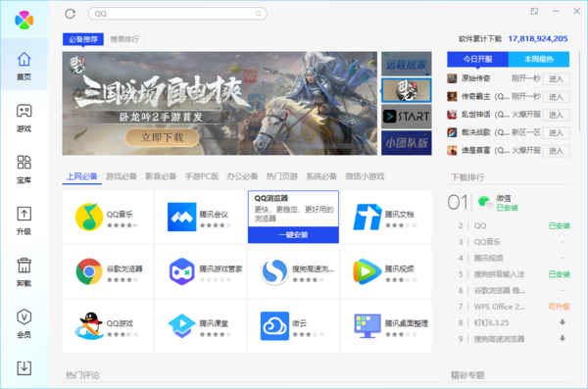
Task: Click the download count 17,818,924,205
Action: (538, 38)
